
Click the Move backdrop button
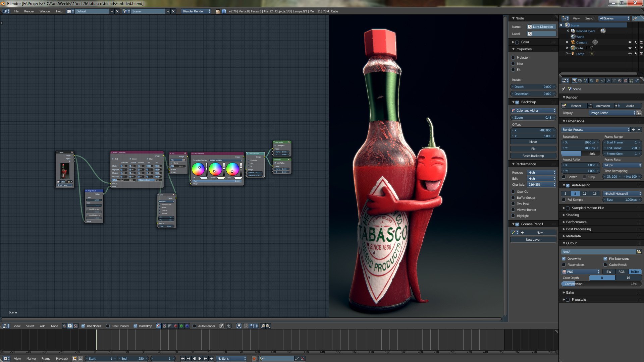(x=533, y=142)
